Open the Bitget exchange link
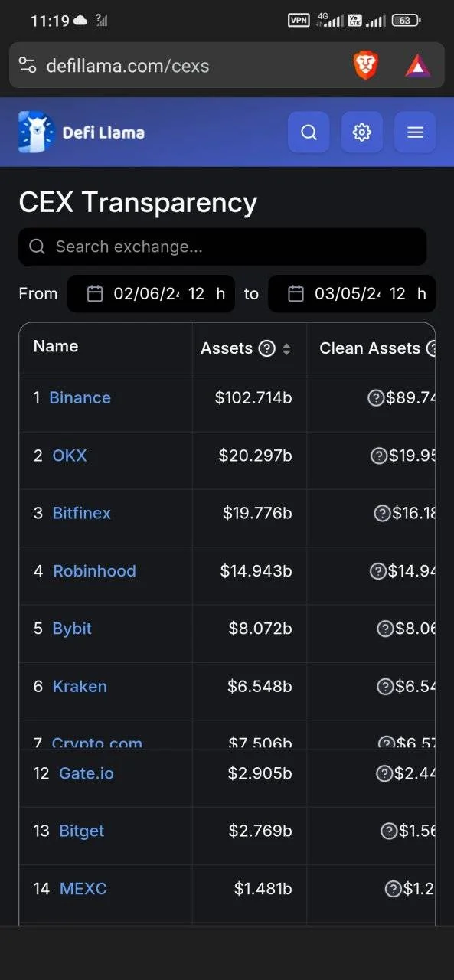The width and height of the screenshot is (454, 980). point(81,831)
